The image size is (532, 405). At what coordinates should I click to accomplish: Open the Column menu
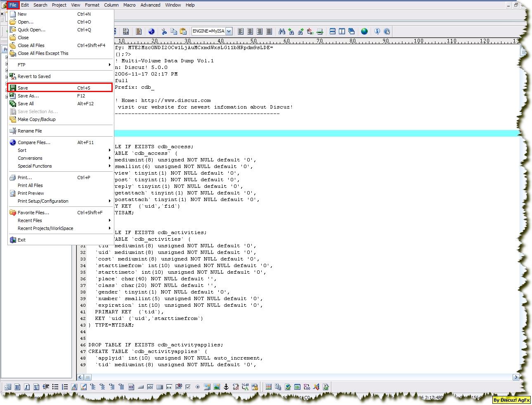tap(111, 5)
